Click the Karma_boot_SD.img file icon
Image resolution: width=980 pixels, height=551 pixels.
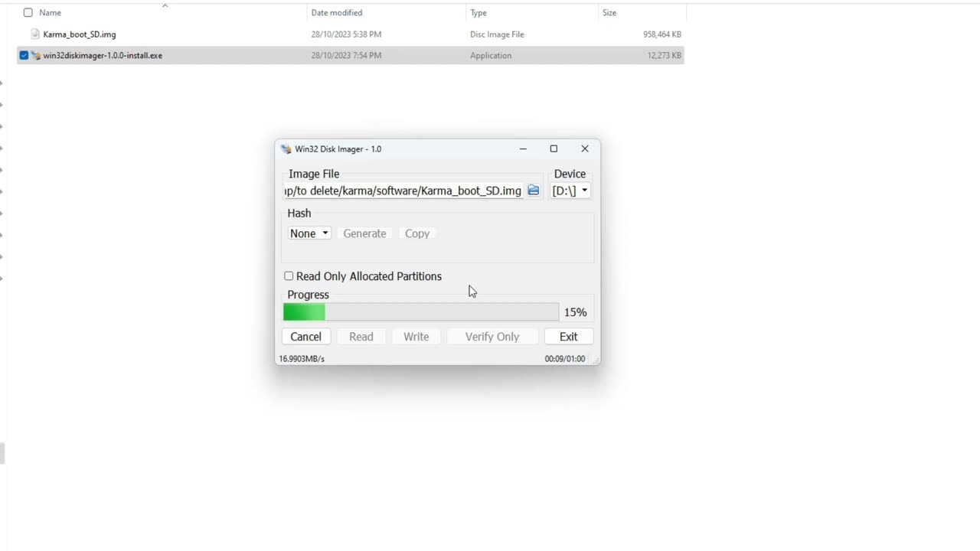click(35, 34)
